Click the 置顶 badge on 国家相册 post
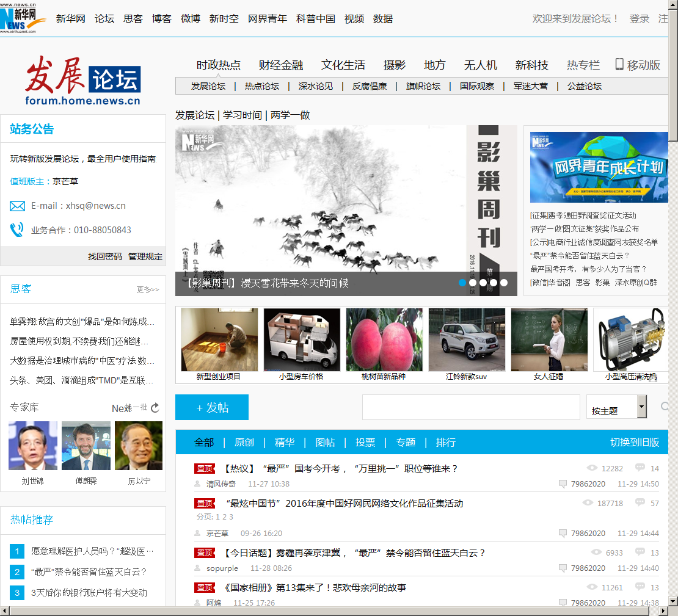Viewport: 678px width, 616px height. click(205, 587)
